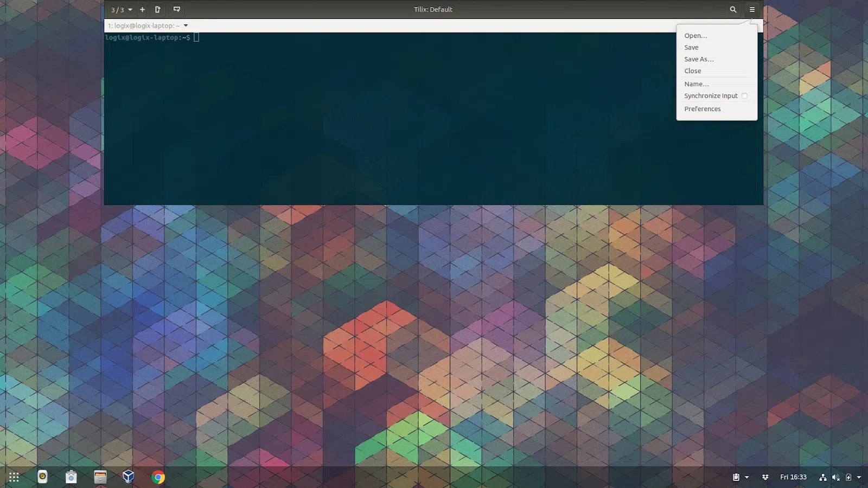Click the add new session plus icon

[142, 9]
